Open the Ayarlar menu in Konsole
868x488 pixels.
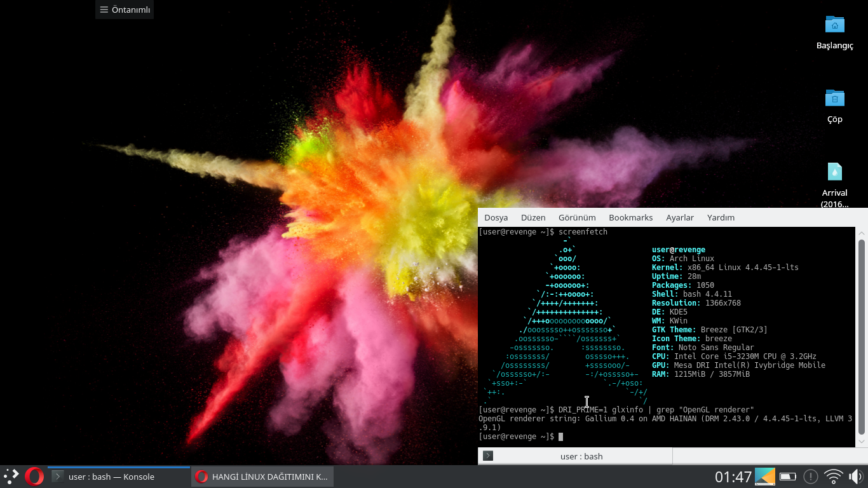679,217
